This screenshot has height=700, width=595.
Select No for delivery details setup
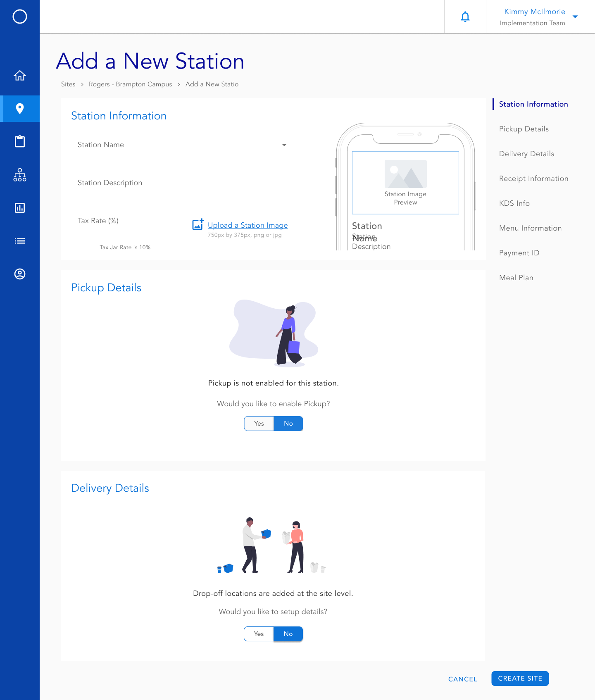click(288, 634)
